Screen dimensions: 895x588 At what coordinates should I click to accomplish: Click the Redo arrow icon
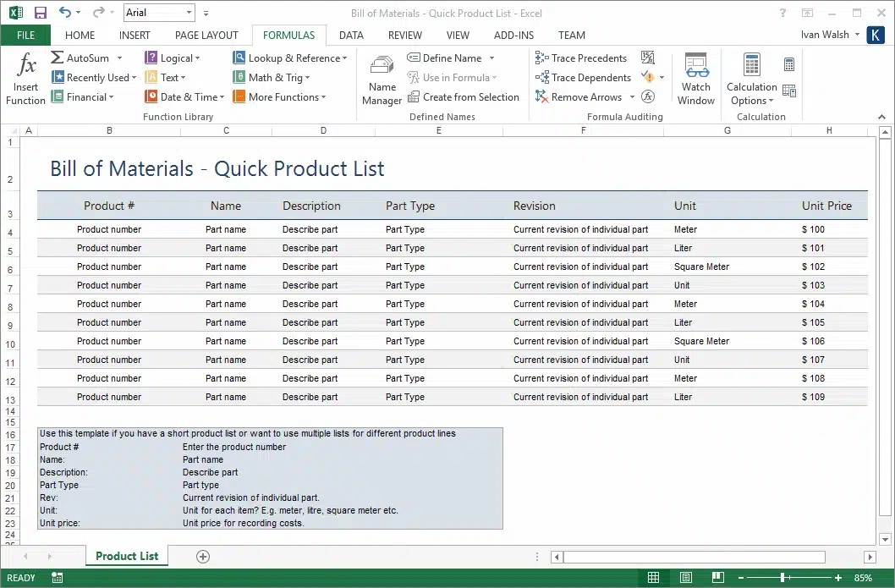[99, 12]
